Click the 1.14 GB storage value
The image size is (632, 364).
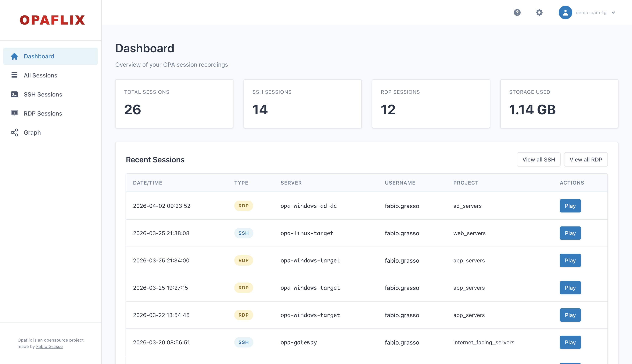click(x=532, y=109)
